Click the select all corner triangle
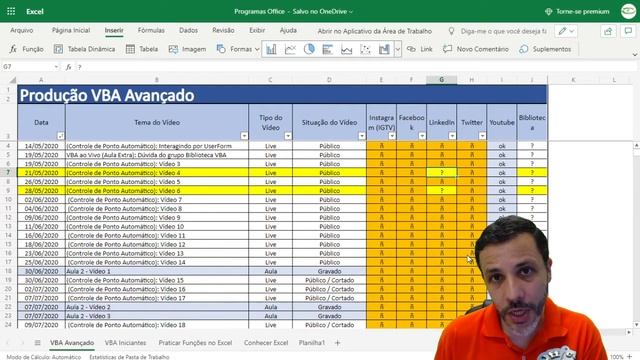This screenshot has width=640, height=360. click(13, 80)
